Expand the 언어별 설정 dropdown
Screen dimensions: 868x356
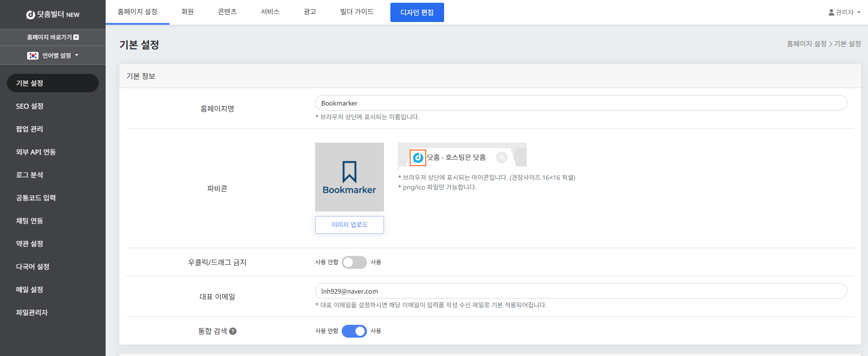[x=76, y=56]
